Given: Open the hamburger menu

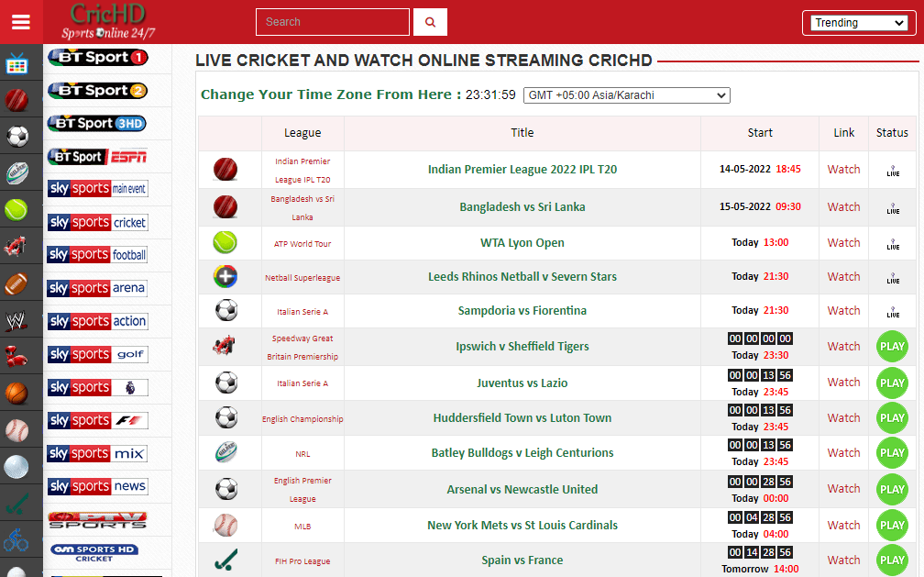Looking at the screenshot, I should click(x=20, y=22).
